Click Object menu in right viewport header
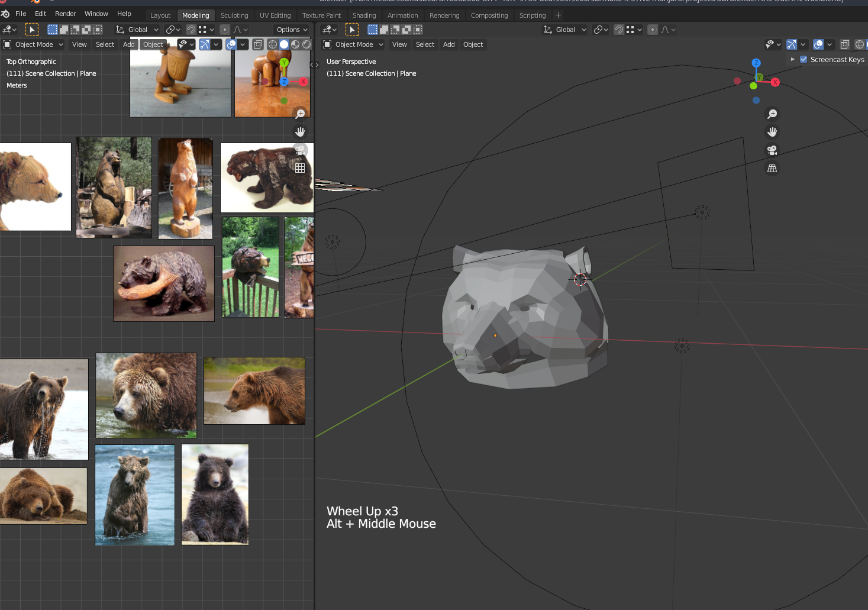868x610 pixels. pos(473,44)
